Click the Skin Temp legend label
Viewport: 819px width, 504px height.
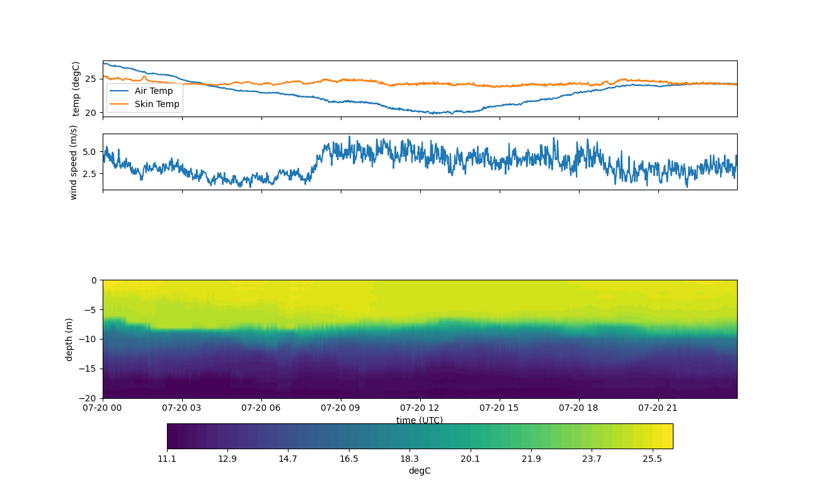tap(157, 104)
